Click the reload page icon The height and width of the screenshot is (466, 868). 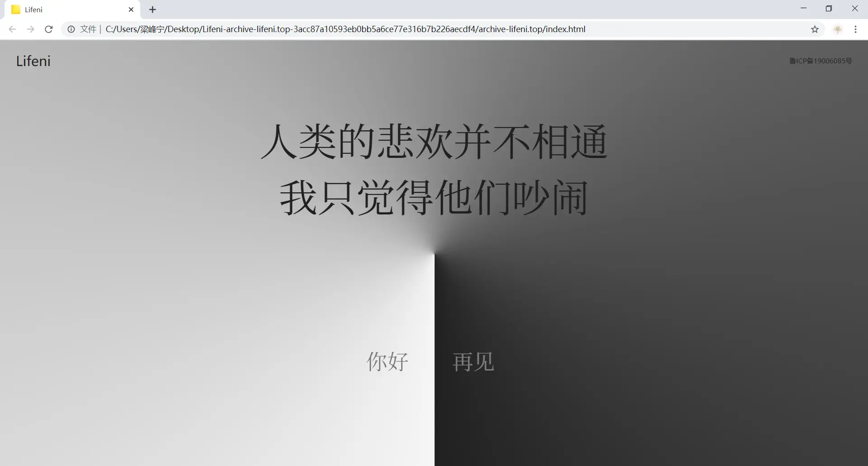(48, 29)
